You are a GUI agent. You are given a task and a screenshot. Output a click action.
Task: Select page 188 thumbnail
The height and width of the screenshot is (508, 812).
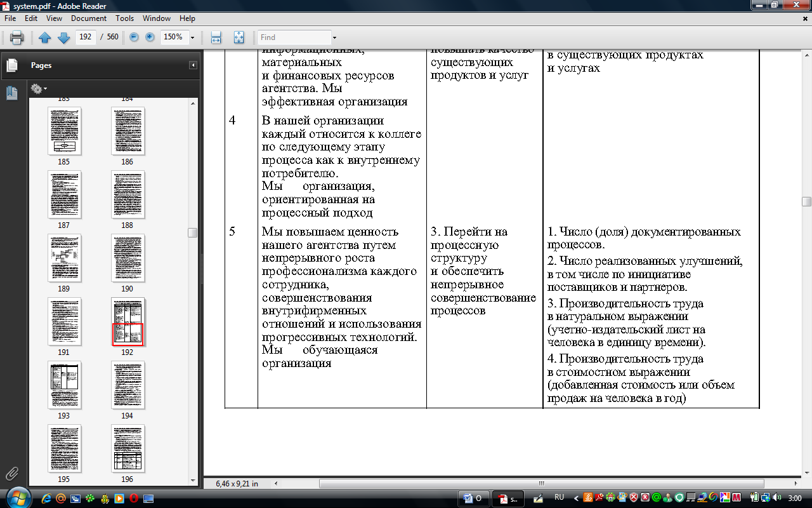tap(128, 195)
